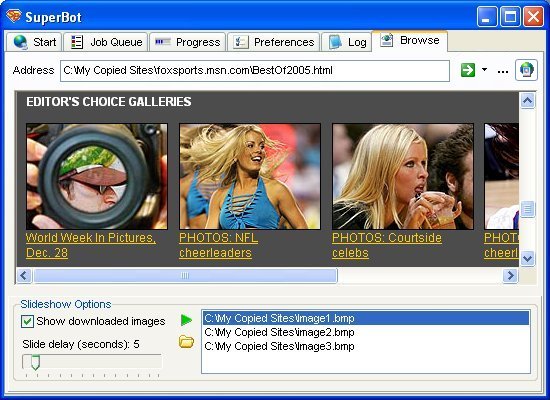Click the courtside celebs thumbnail

[403, 176]
